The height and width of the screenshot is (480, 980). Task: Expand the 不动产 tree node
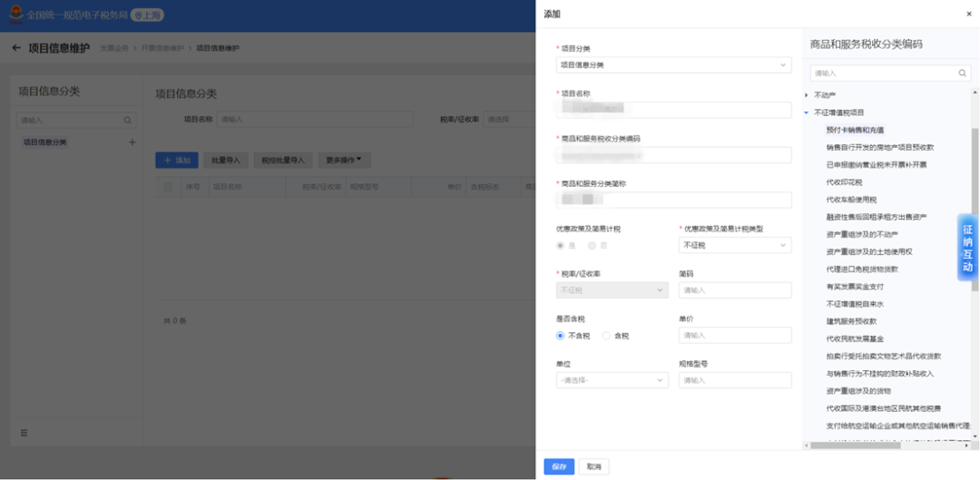[807, 95]
